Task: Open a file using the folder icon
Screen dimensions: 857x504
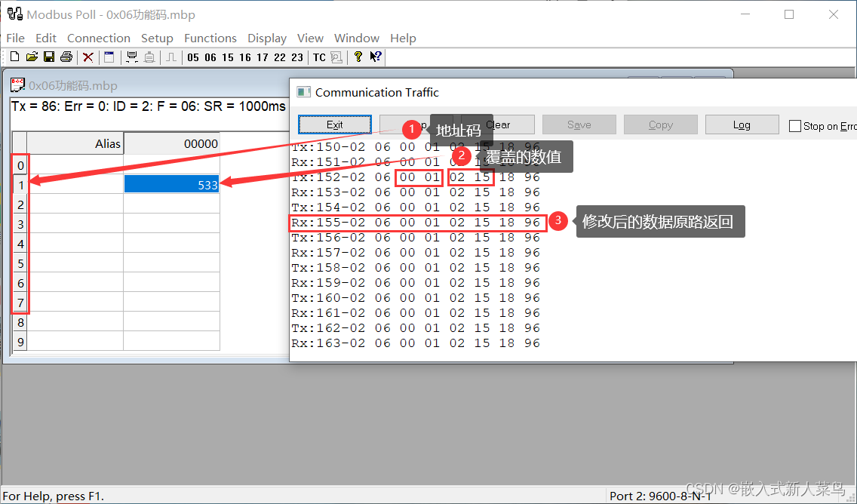Action: coord(32,57)
